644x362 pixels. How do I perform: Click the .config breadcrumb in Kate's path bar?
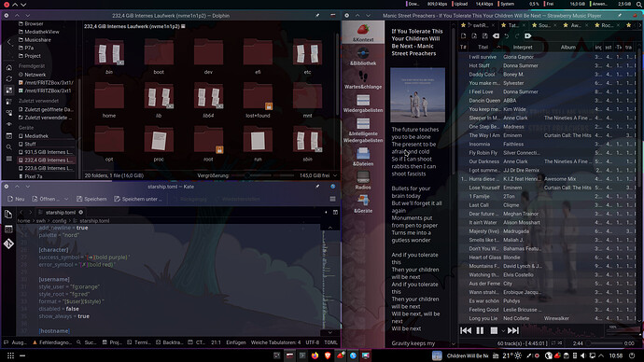pos(58,221)
